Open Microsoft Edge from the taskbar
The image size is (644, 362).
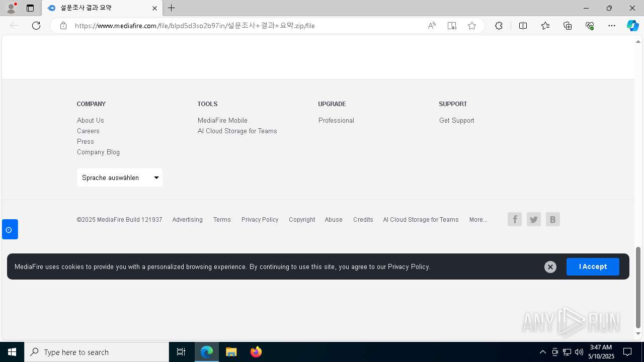207,352
